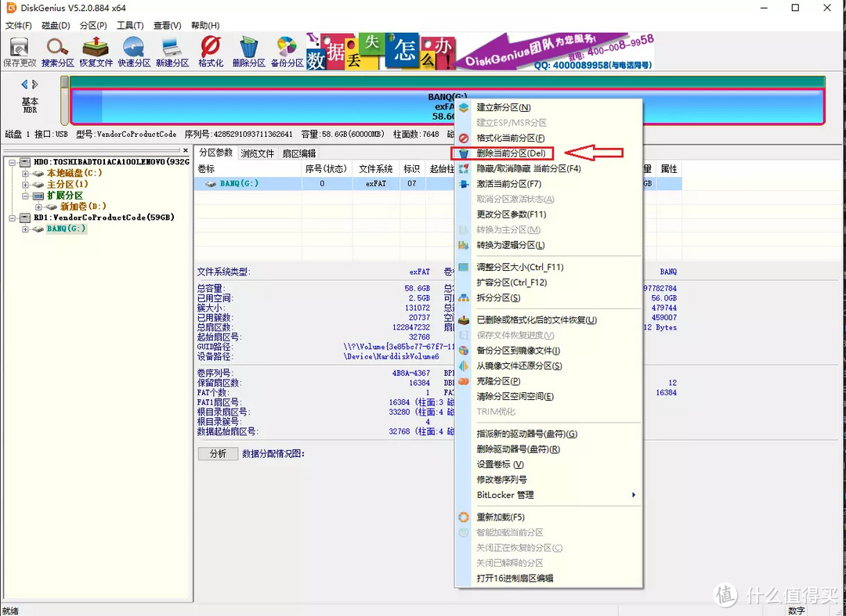Choose 建立新分区(N) in context menu
Image resolution: width=846 pixels, height=616 pixels.
click(x=548, y=107)
